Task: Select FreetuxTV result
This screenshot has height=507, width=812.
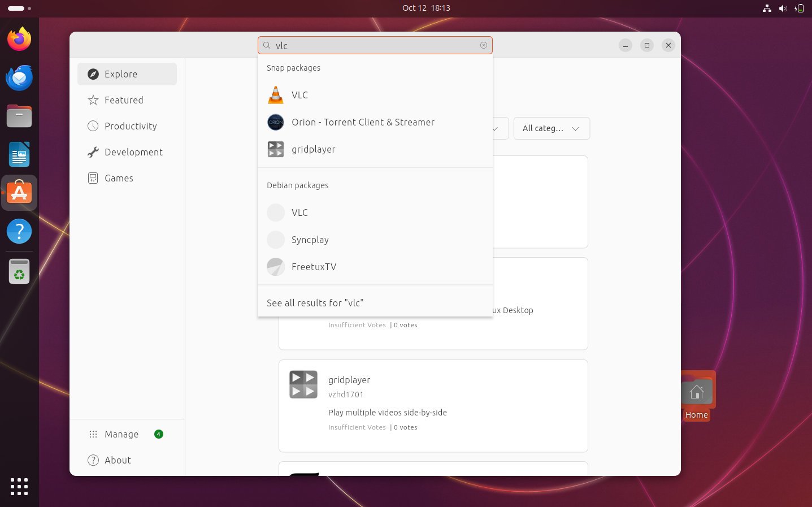Action: 375,267
